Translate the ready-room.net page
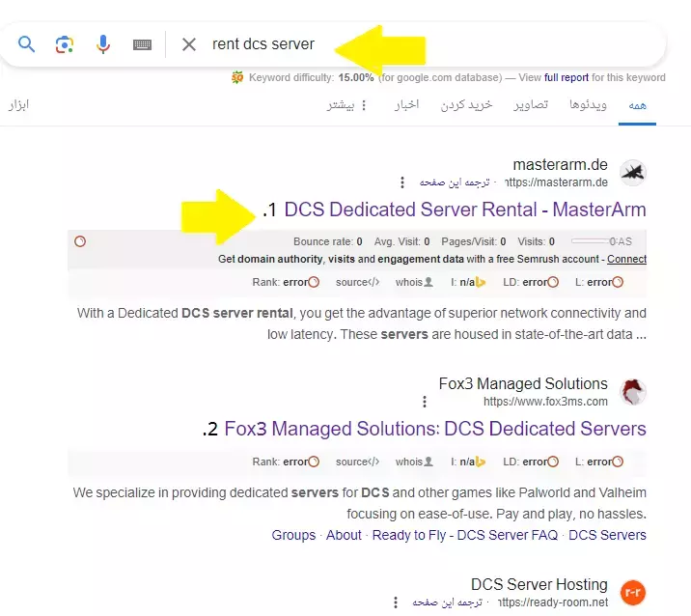Image resolution: width=691 pixels, height=616 pixels. pos(447,602)
